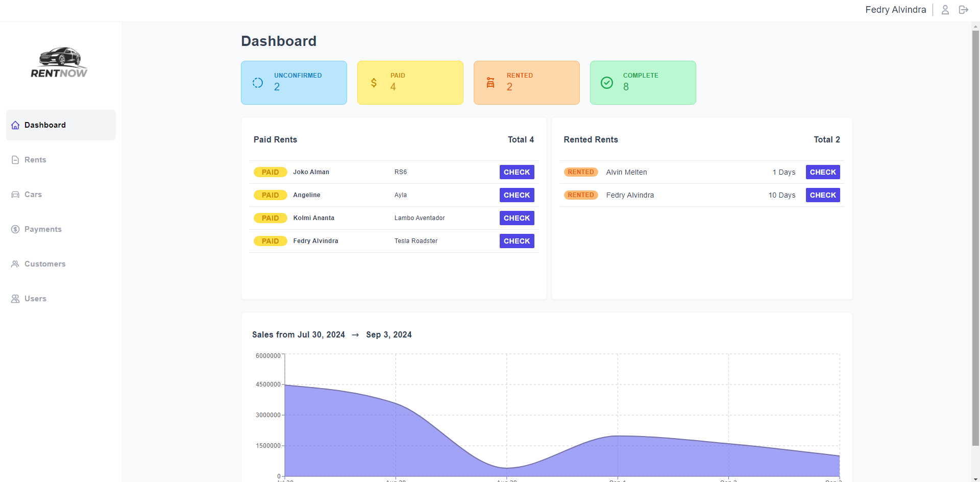This screenshot has width=980, height=482.
Task: Navigate to Customers
Action: click(61, 264)
